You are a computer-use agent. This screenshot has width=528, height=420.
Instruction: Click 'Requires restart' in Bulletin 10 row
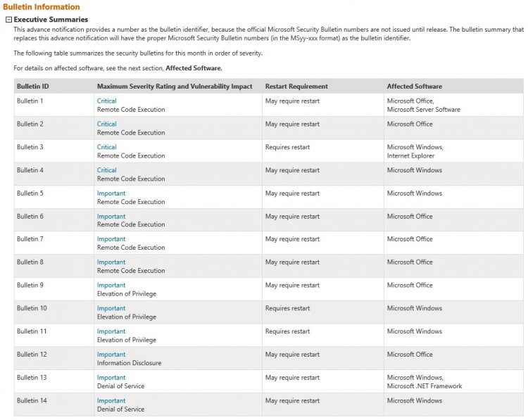pyautogui.click(x=287, y=308)
